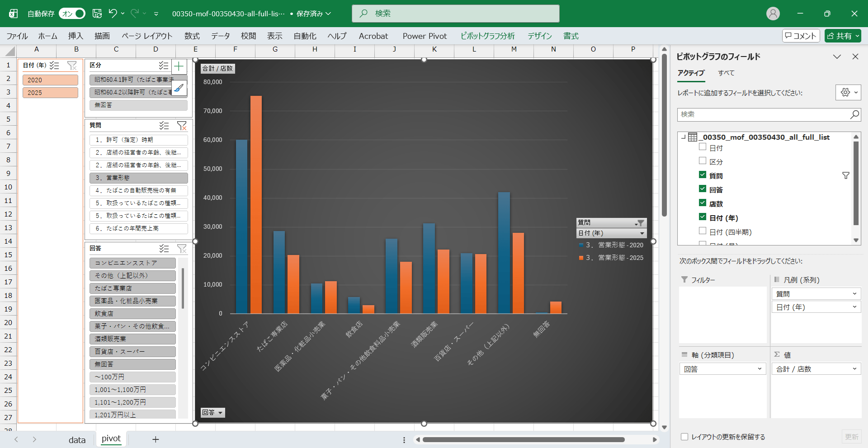868x448 pixels.
Task: Clear filter on 質問 slicer
Action: (182, 126)
